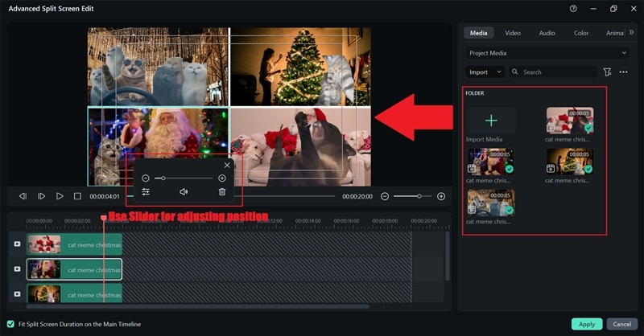Click the media Search field
This screenshot has height=336, width=644.
coord(553,72)
